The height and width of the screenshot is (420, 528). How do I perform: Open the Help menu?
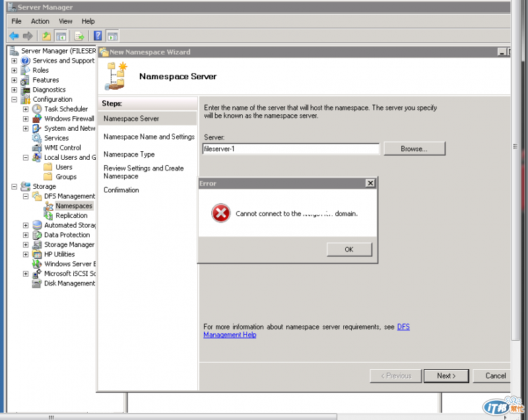(88, 21)
